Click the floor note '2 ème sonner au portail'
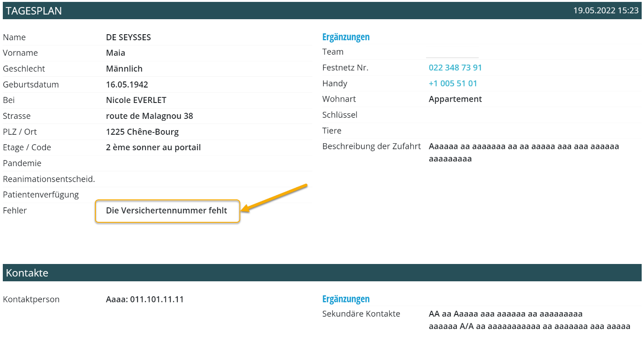644x337 pixels. point(153,147)
